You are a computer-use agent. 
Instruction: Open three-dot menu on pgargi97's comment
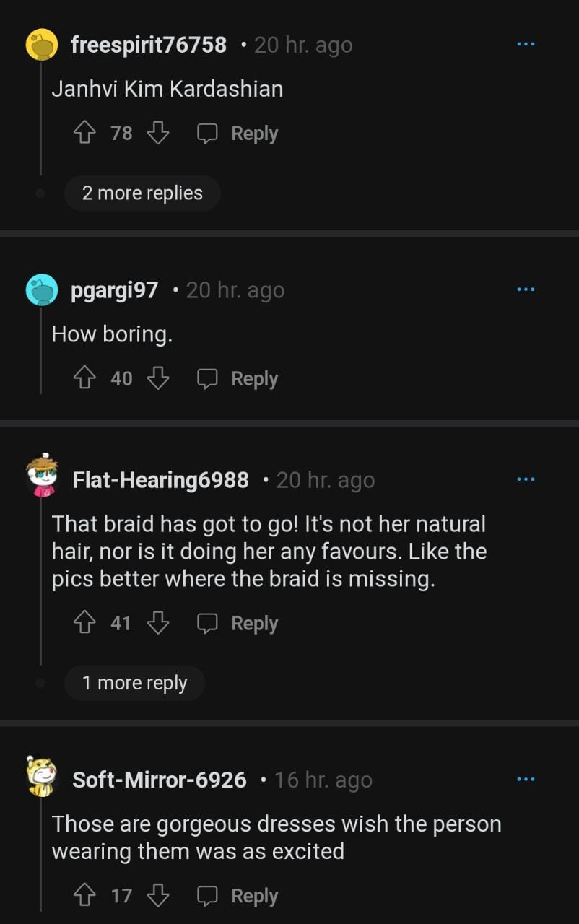(x=526, y=290)
